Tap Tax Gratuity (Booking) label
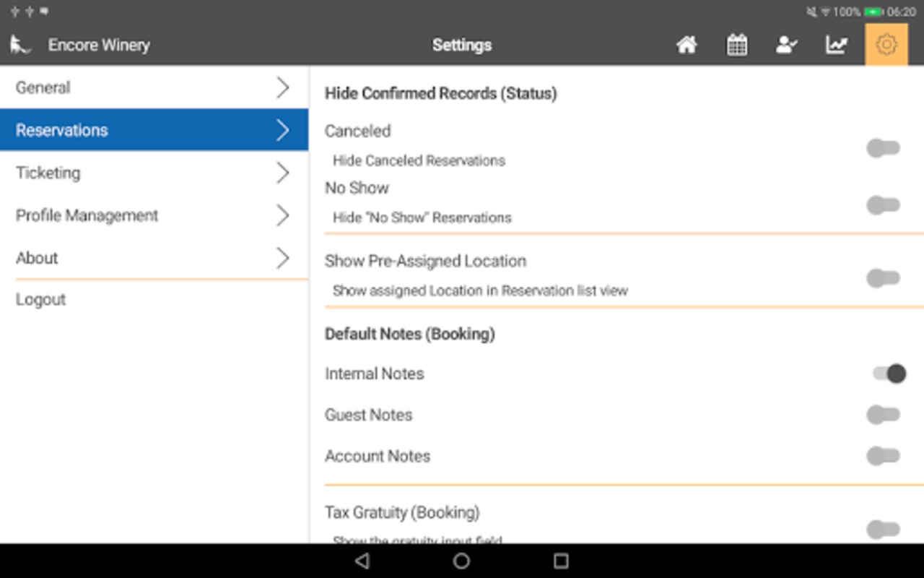Image resolution: width=924 pixels, height=578 pixels. point(402,512)
